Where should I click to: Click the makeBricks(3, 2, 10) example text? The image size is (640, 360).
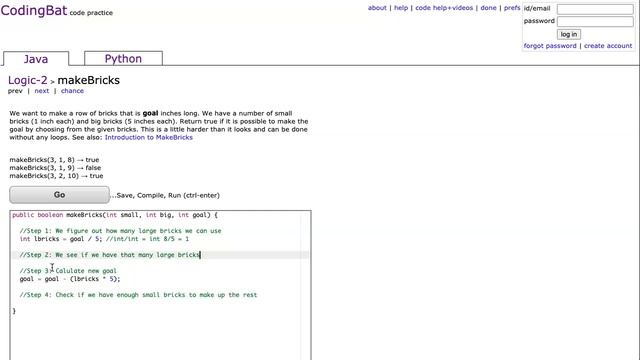[x=56, y=176]
